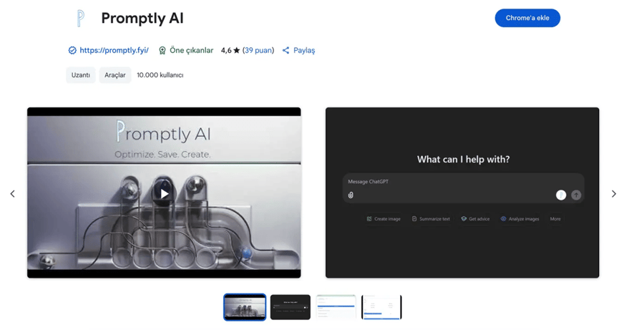Click the Create image chip
Screen dimensions: 644x330
(x=384, y=219)
